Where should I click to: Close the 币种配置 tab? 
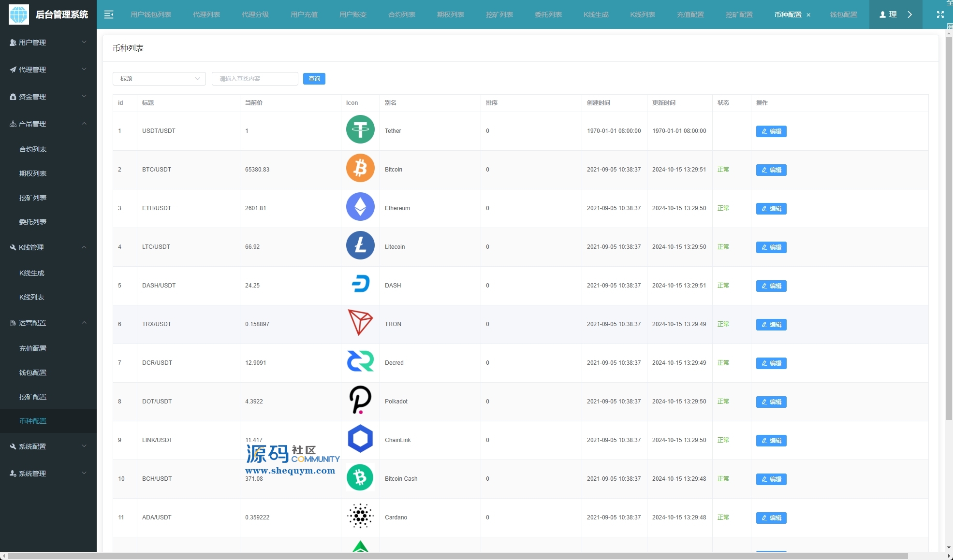[808, 15]
